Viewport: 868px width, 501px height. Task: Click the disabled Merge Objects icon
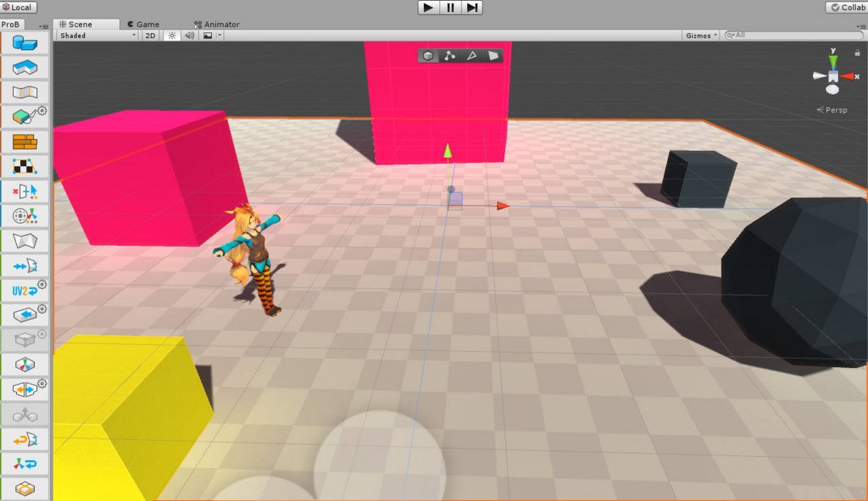(25, 415)
